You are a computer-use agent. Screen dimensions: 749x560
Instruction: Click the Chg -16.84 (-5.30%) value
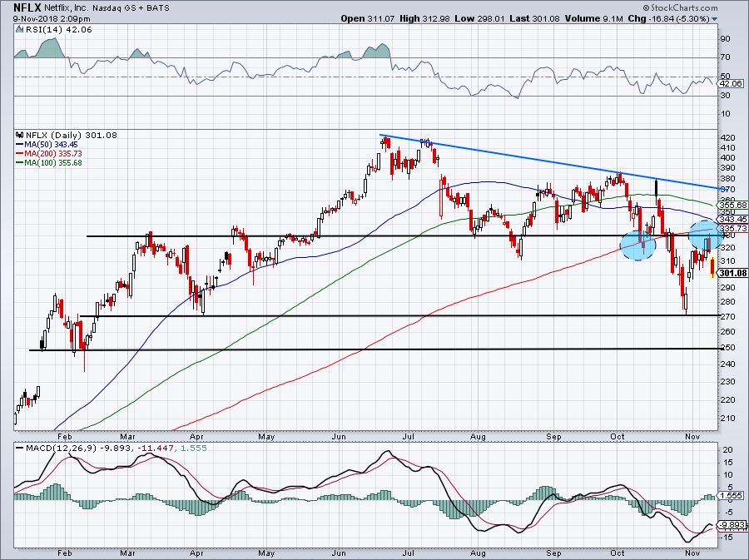pos(668,19)
